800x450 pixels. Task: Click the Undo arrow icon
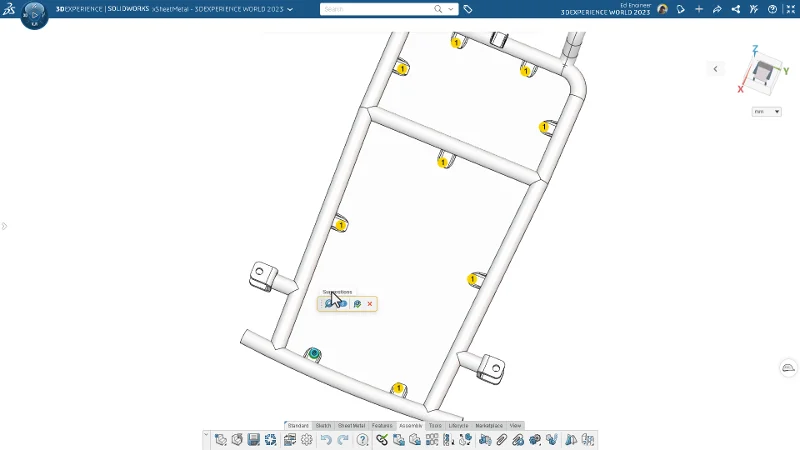326,439
